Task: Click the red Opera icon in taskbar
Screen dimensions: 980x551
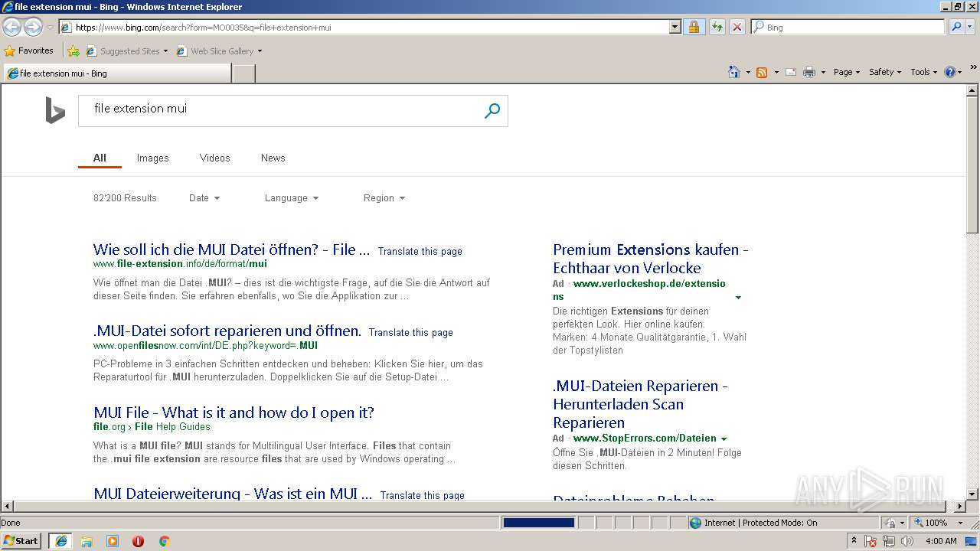Action: tap(139, 541)
